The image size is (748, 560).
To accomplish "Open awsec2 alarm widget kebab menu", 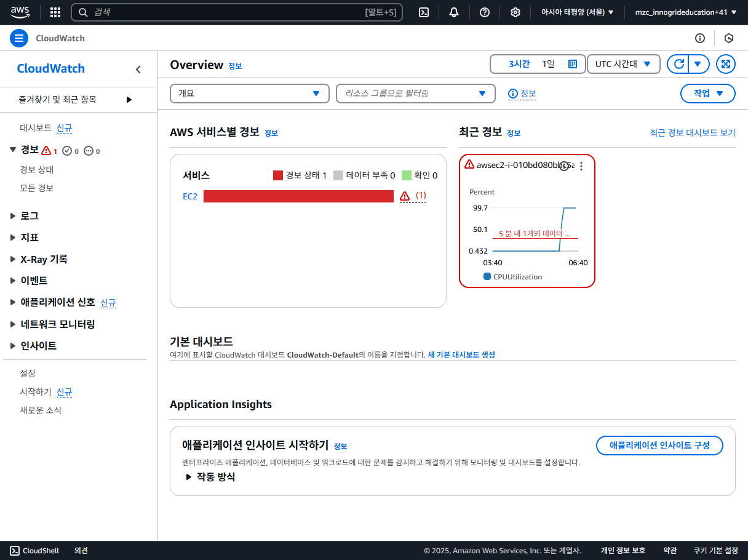I will coord(581,166).
